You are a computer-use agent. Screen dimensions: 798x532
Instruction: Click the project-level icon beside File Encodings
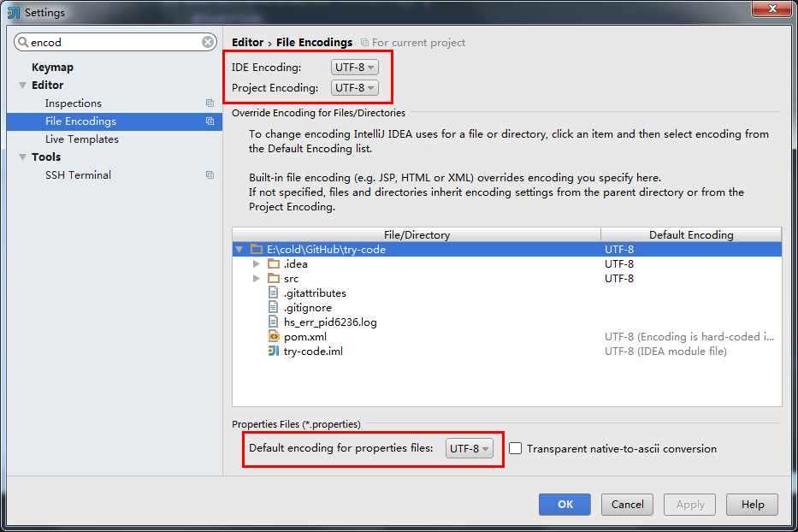click(210, 121)
